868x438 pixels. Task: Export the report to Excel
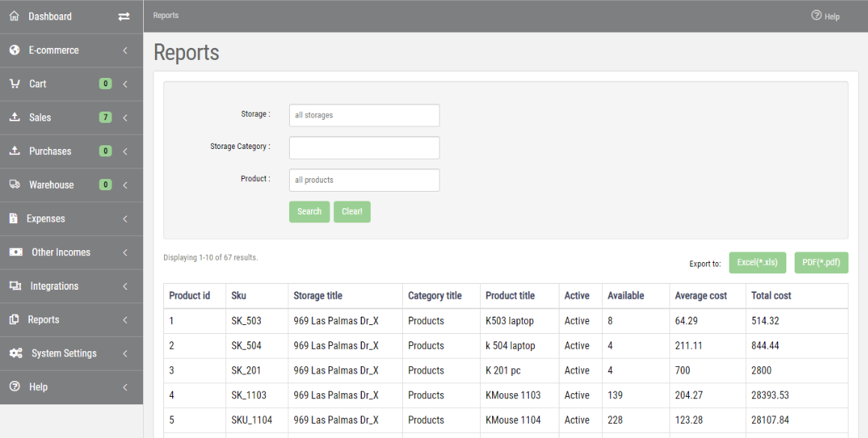pyautogui.click(x=757, y=262)
